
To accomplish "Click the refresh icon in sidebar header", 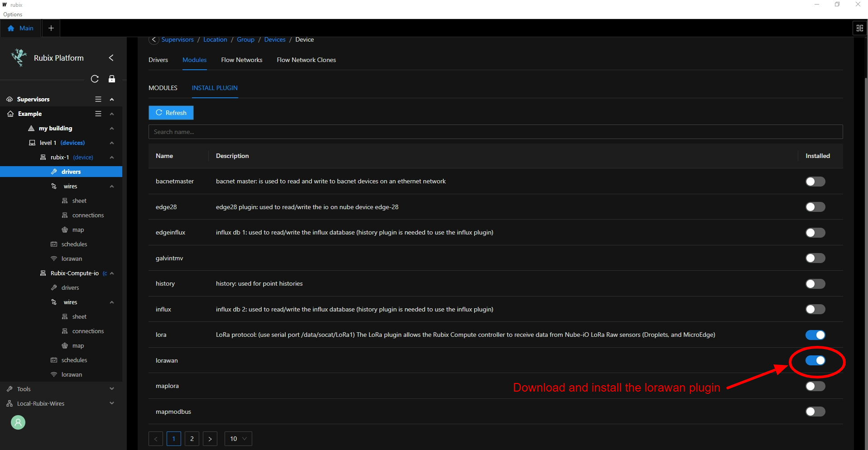I will tap(95, 79).
